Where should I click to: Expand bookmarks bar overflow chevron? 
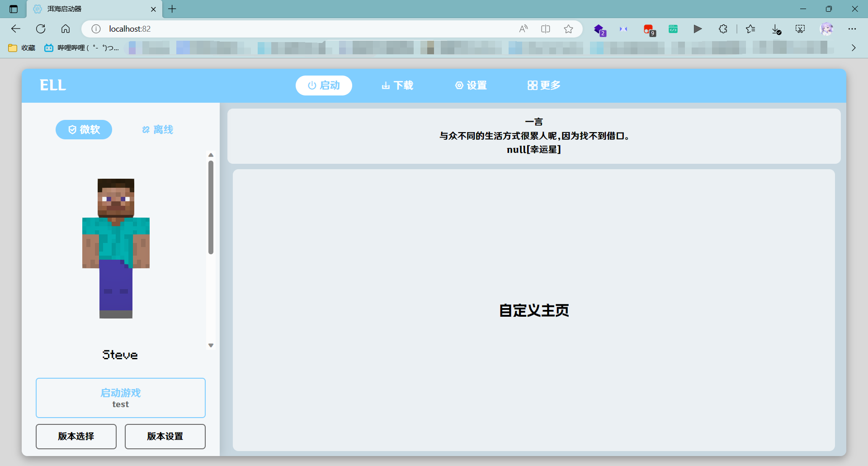854,48
